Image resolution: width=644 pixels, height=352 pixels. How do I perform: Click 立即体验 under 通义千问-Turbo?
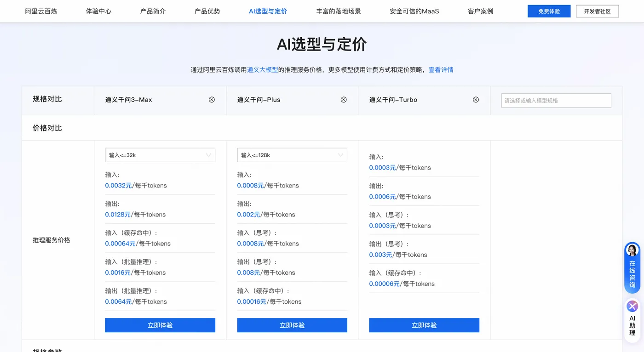[x=424, y=325]
